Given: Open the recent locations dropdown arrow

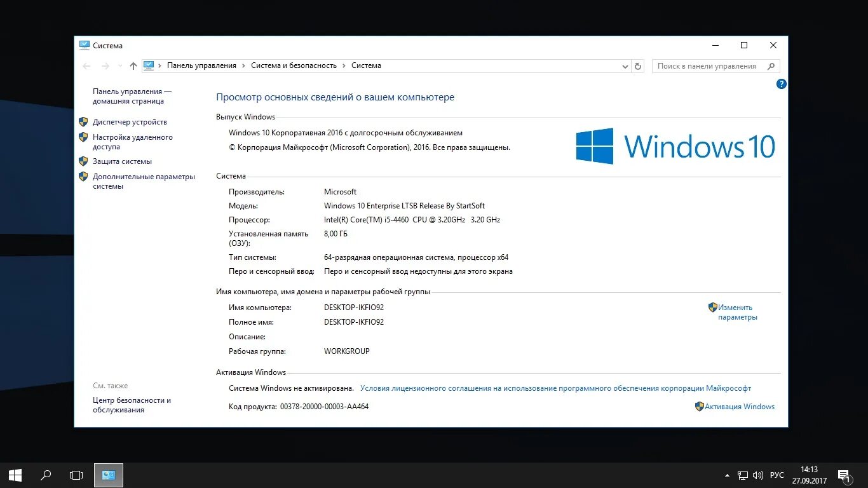Looking at the screenshot, I should 120,66.
